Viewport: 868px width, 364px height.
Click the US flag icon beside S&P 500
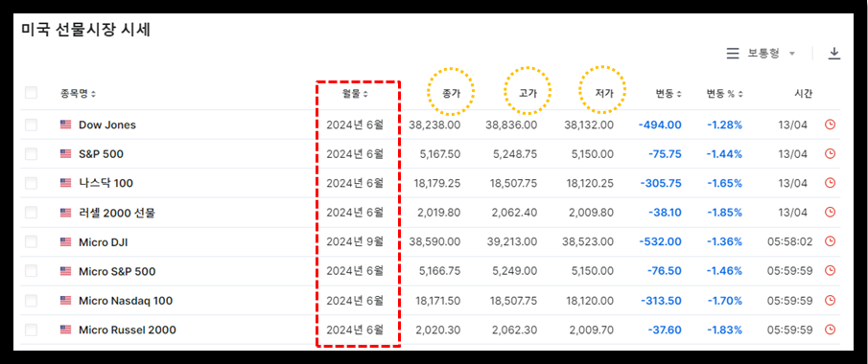[x=66, y=154]
